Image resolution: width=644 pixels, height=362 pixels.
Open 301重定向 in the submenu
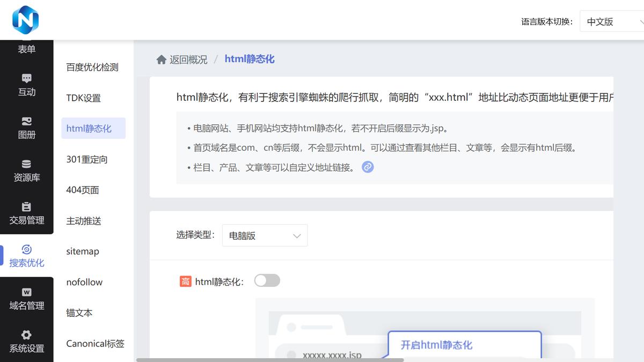[87, 159]
